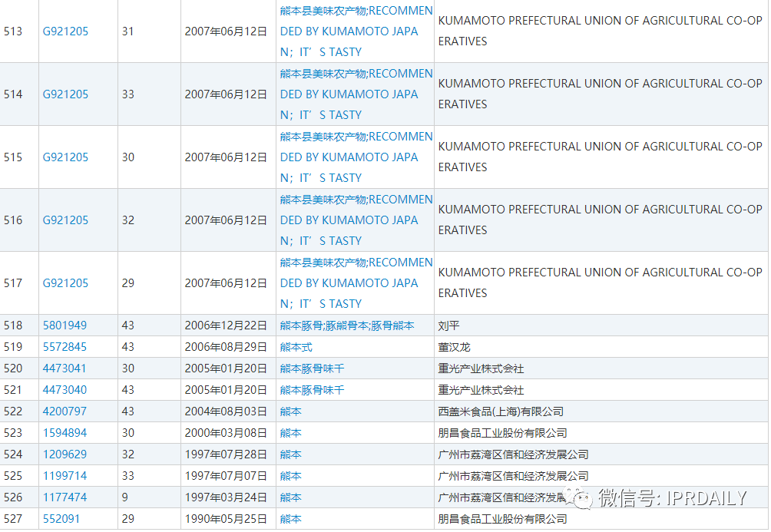Select the date 2006年08月29日

coord(226,347)
